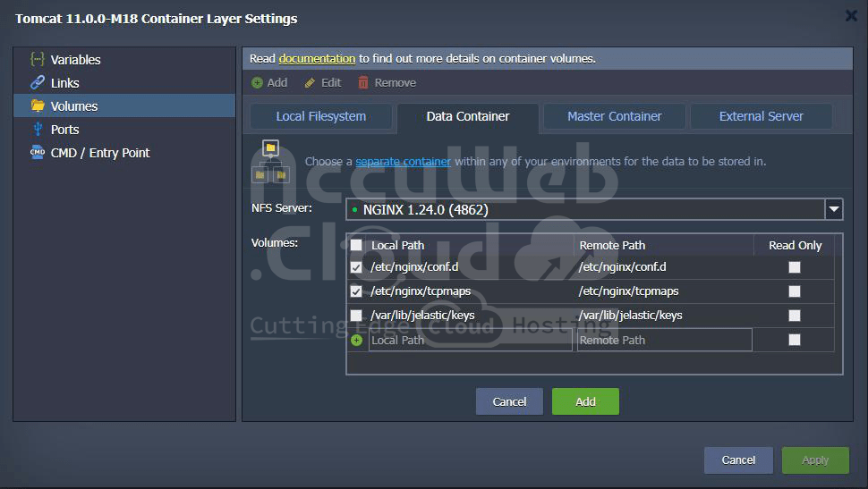
Task: Click the trash Remove icon in toolbar
Action: point(363,83)
